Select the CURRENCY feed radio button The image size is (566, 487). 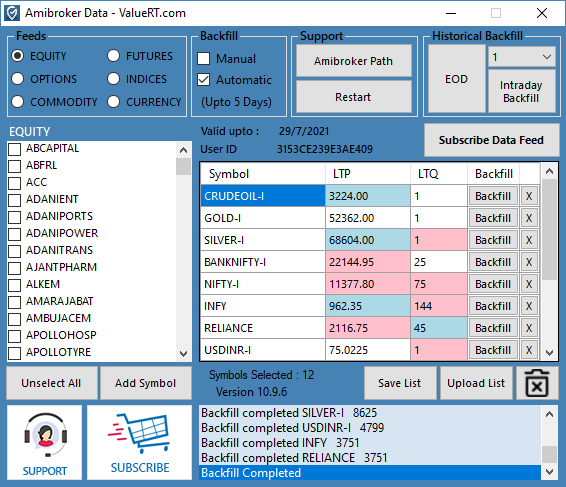point(113,102)
